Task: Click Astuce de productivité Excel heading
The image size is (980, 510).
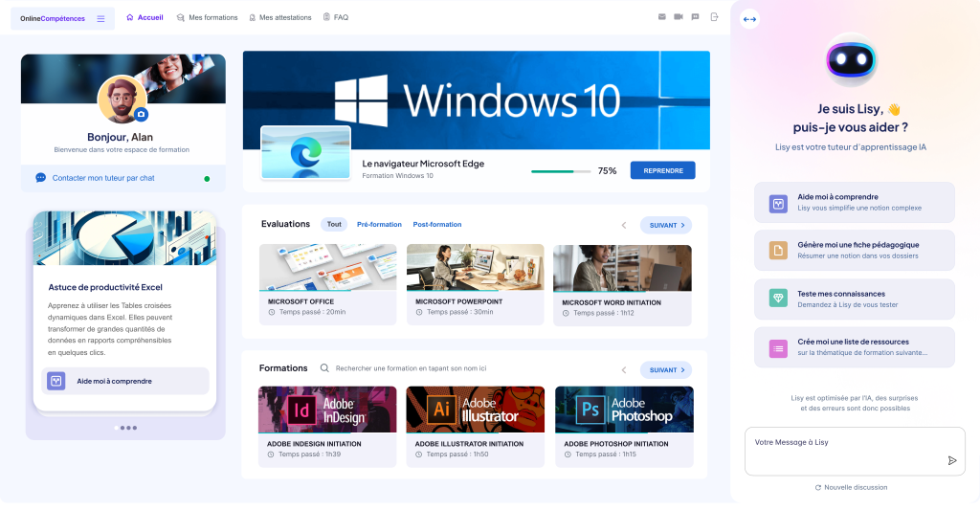Action: (x=105, y=287)
